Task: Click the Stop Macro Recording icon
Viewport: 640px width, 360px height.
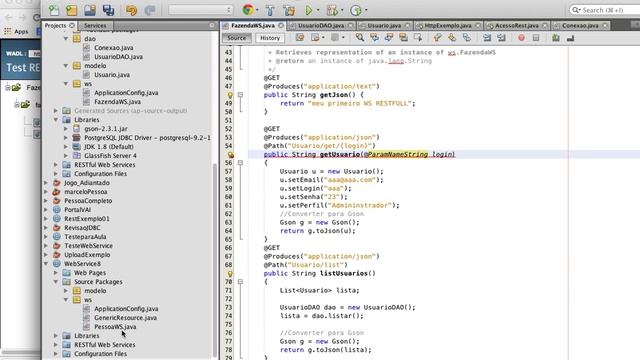Action: tap(536, 38)
